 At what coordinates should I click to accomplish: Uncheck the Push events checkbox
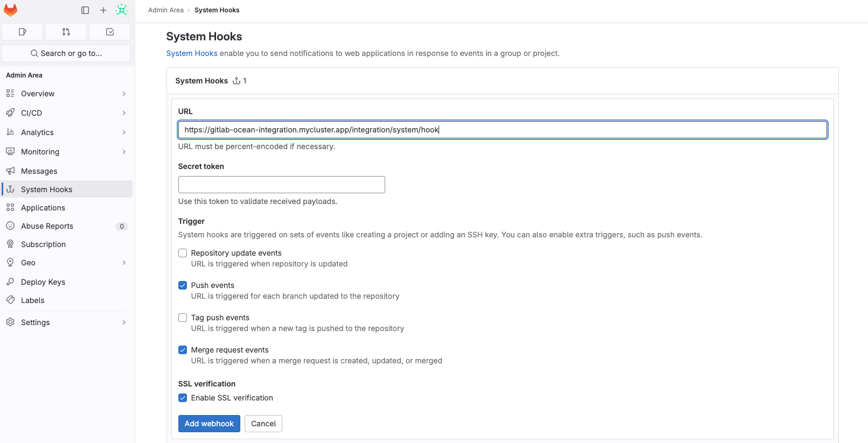click(183, 285)
